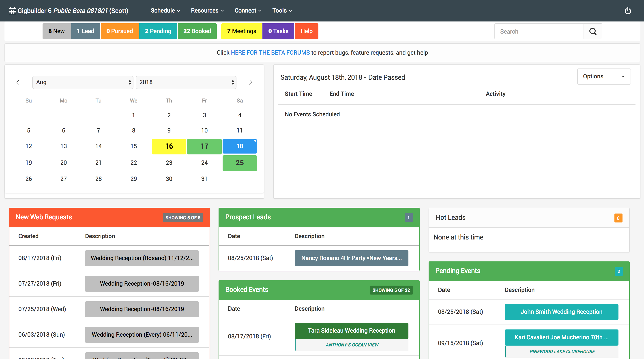Image resolution: width=644 pixels, height=359 pixels.
Task: Select the green date 25 on calendar
Action: tap(240, 163)
